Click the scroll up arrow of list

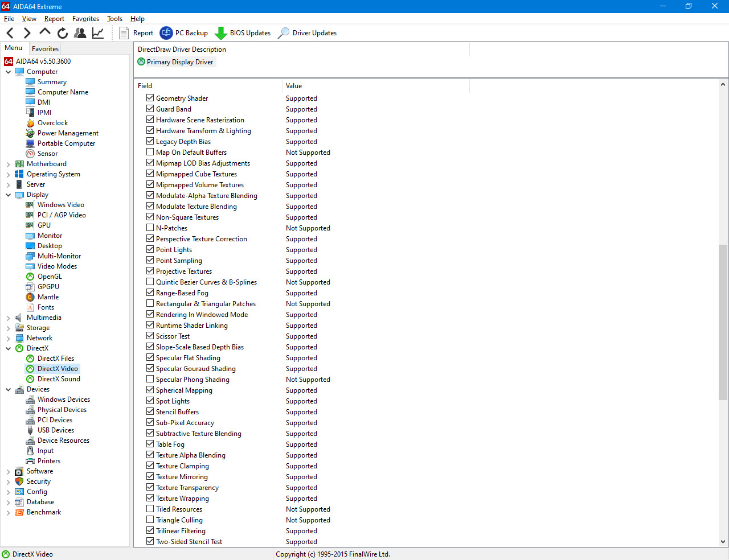[723, 85]
